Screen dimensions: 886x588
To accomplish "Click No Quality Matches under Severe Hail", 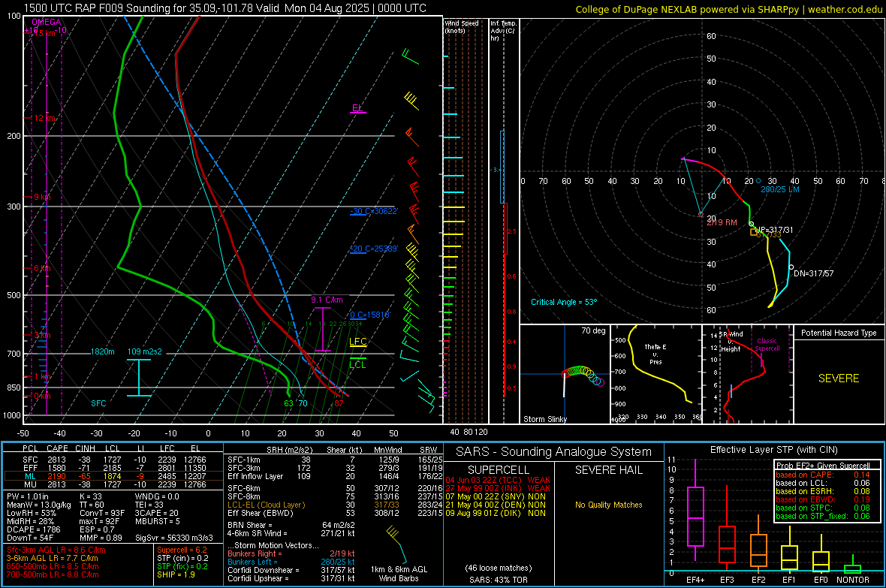I will pos(608,505).
